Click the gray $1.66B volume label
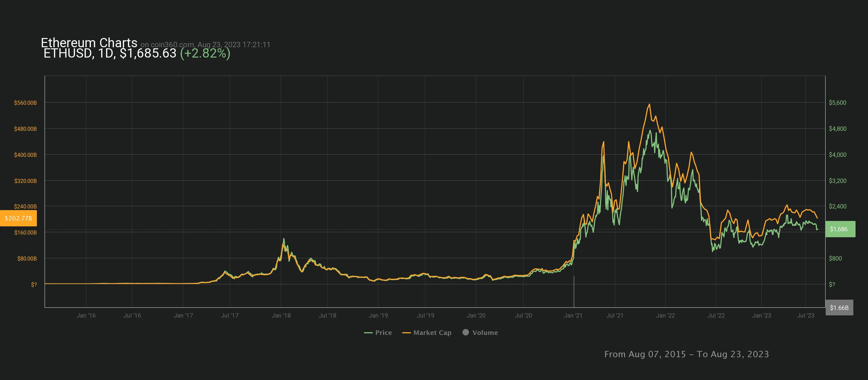 click(x=839, y=308)
